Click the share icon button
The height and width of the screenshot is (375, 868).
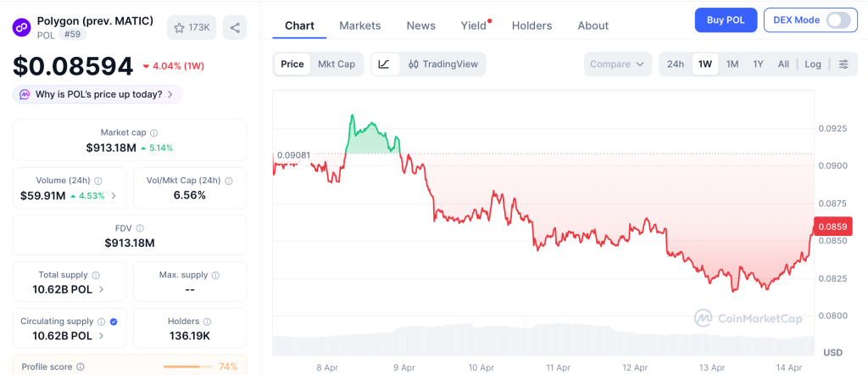[235, 28]
